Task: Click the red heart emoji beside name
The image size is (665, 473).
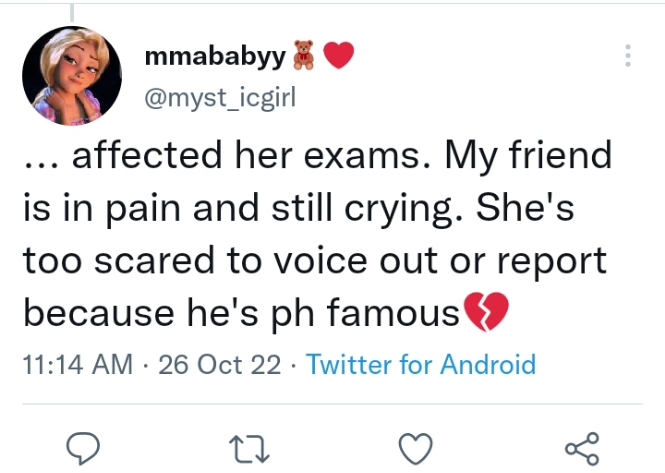Action: (x=339, y=56)
